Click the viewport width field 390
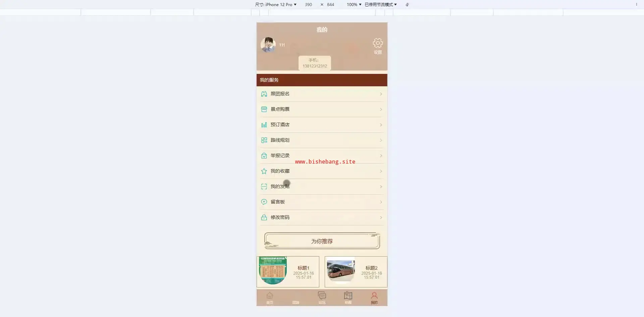This screenshot has height=317, width=644. point(308,5)
